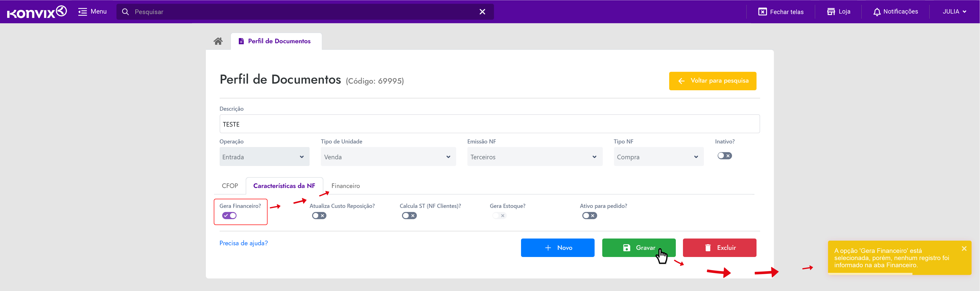Dismiss the yellow warning toast
The image size is (980, 291).
[x=964, y=249]
